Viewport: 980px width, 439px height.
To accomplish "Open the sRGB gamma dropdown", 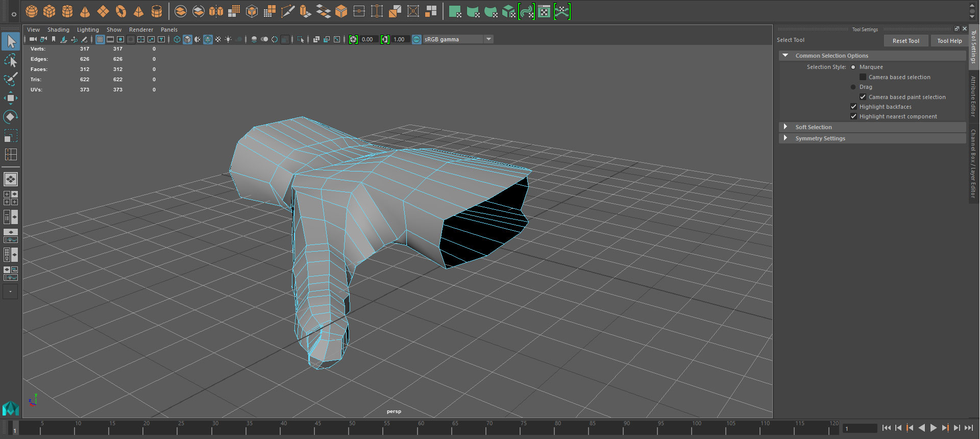I will tap(488, 39).
